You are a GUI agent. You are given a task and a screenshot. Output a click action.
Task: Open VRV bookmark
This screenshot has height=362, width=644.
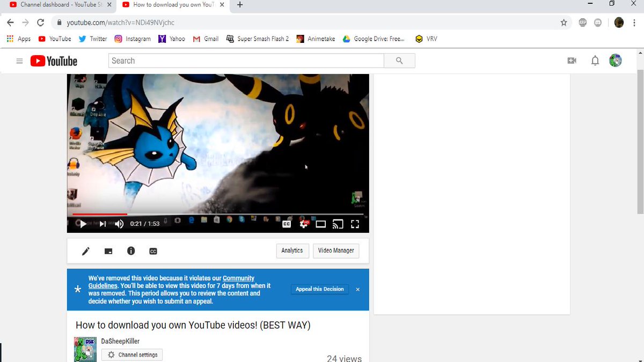pos(427,39)
